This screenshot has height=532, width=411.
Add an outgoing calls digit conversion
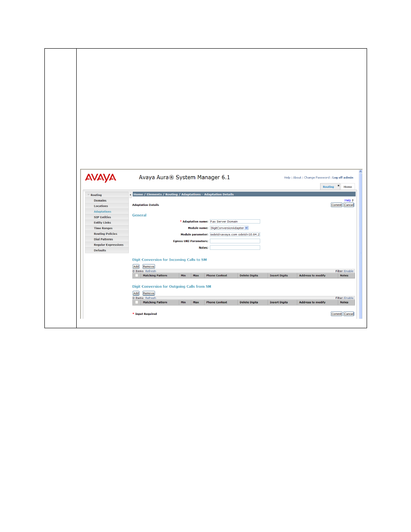pyautogui.click(x=136, y=293)
